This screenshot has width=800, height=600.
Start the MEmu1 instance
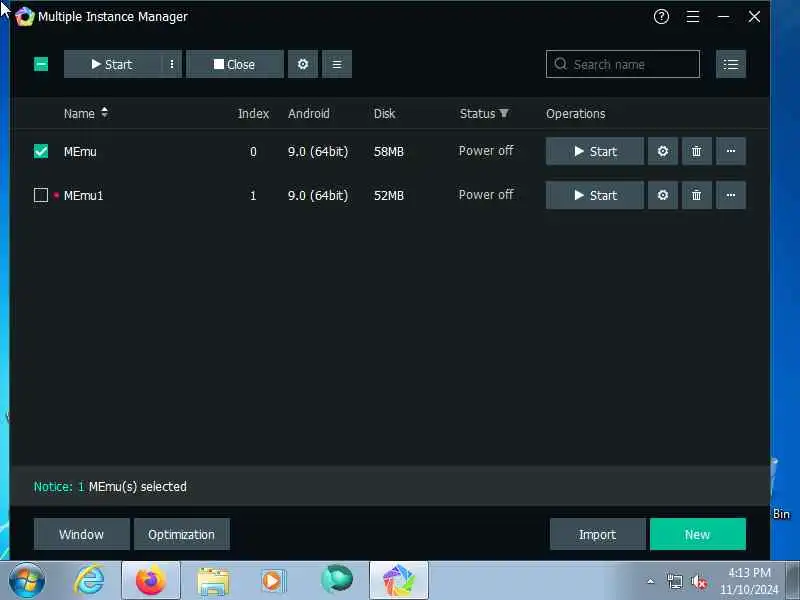[595, 195]
